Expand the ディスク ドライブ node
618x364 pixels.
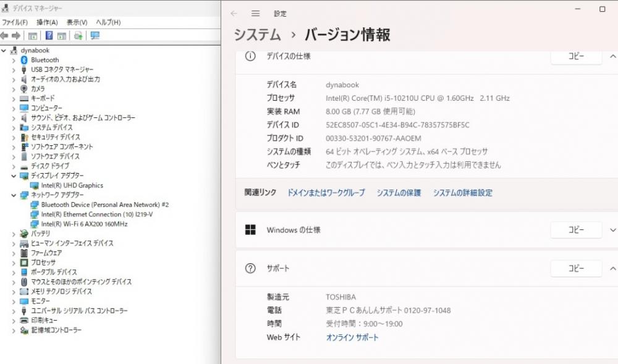coord(14,166)
